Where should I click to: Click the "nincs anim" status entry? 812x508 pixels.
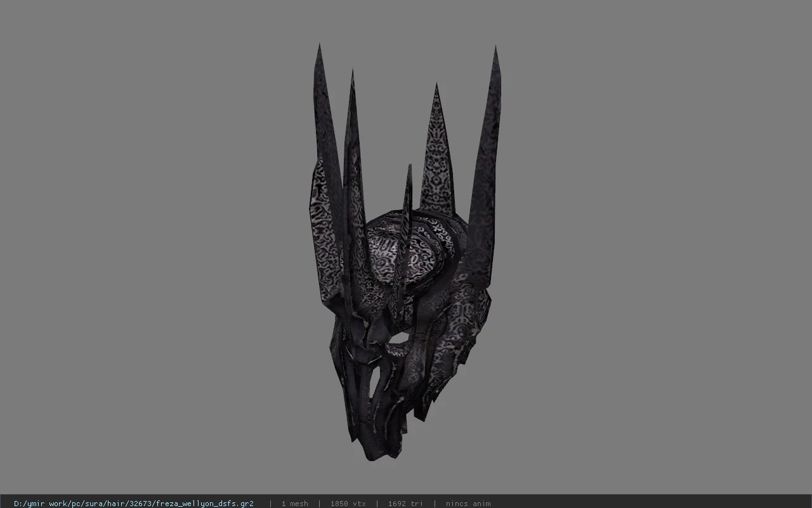tap(468, 504)
